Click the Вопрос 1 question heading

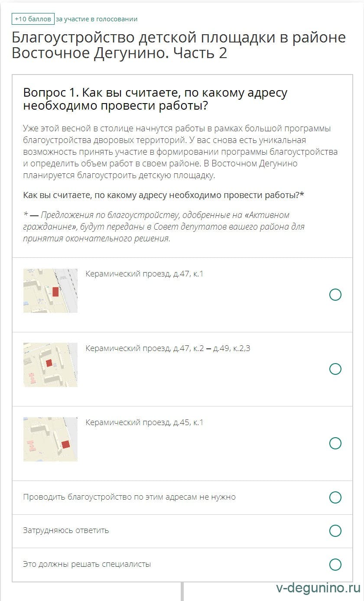click(x=155, y=99)
